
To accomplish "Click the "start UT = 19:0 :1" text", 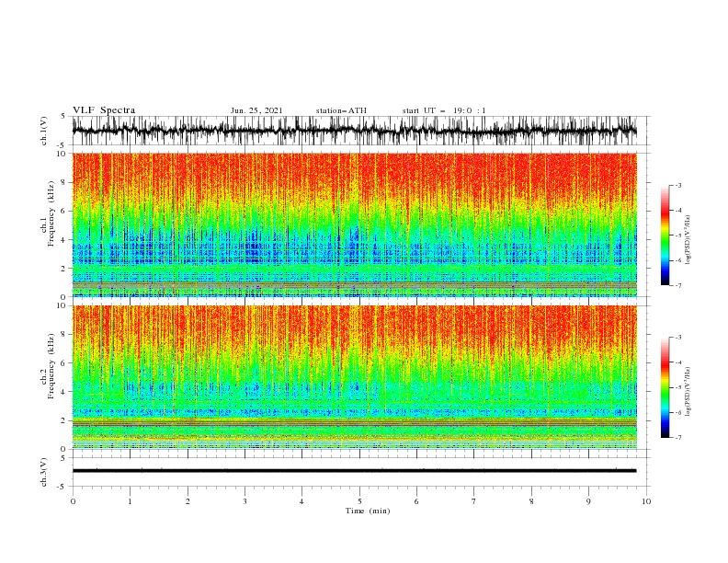I will tap(444, 110).
